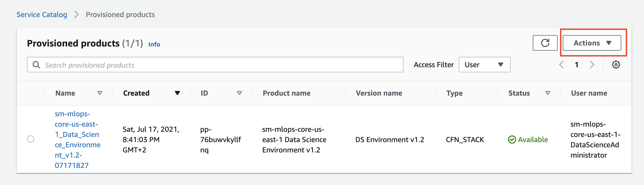The height and width of the screenshot is (185, 644).
Task: Sort by Created column arrow
Action: coord(177,93)
